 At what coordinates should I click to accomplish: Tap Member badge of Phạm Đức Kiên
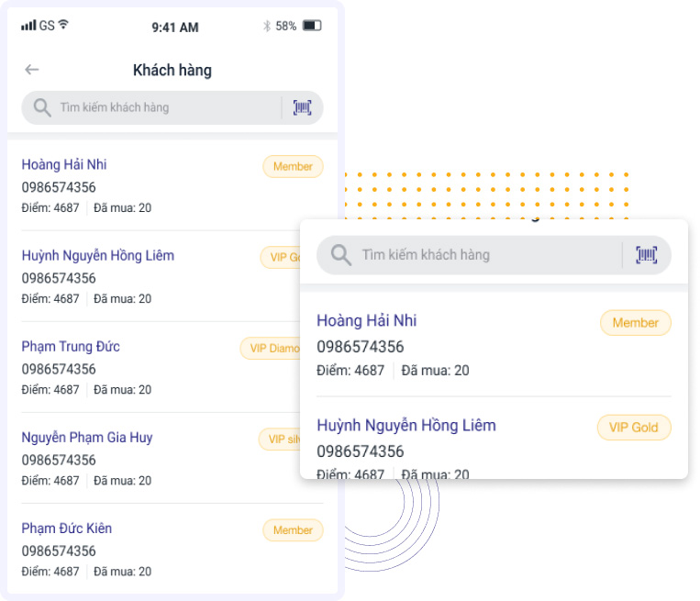pyautogui.click(x=293, y=530)
